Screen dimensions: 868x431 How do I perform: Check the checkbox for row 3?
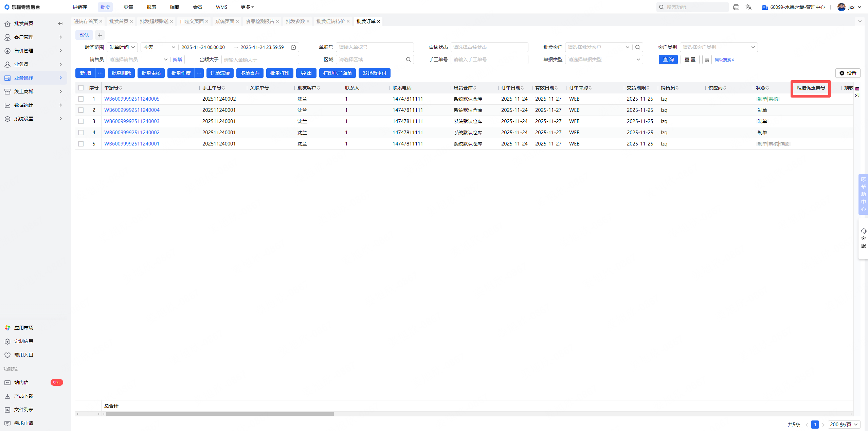81,121
